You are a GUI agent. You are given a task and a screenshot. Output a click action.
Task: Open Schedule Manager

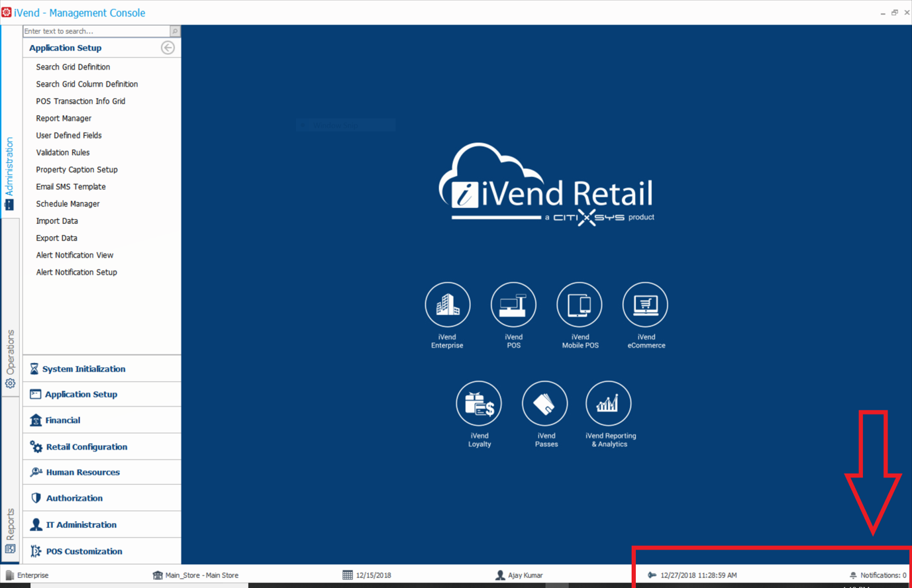click(x=68, y=204)
